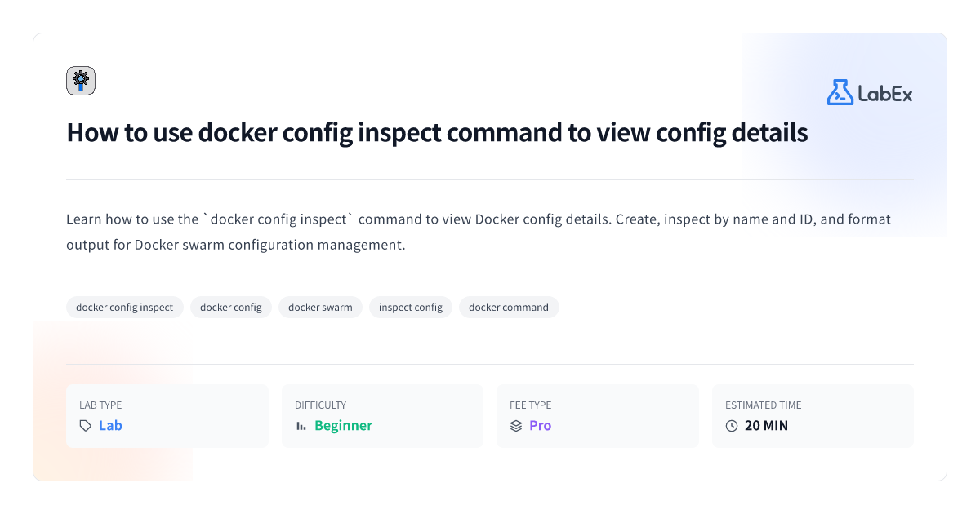Image resolution: width=980 pixels, height=514 pixels.
Task: Click the Beginner difficulty value
Action: click(x=343, y=426)
